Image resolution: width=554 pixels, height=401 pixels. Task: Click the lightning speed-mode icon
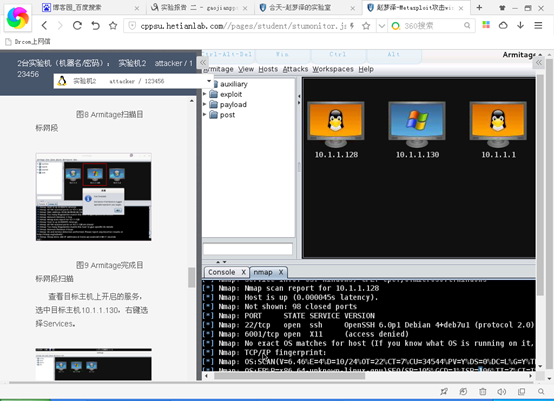(x=352, y=25)
